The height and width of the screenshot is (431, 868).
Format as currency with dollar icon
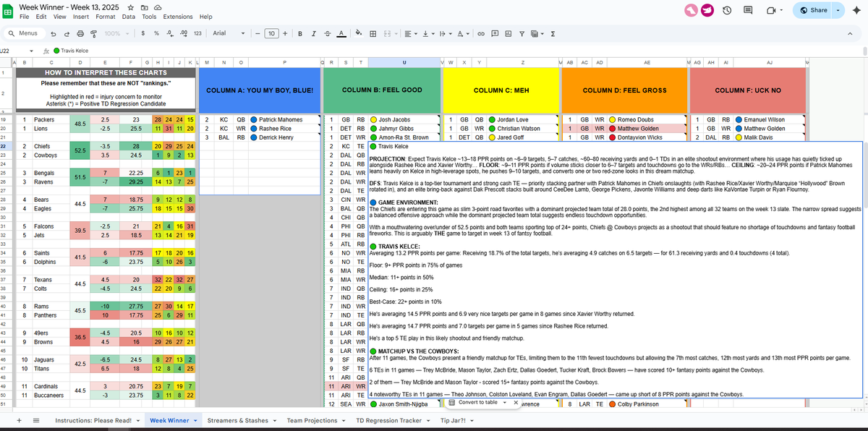pyautogui.click(x=145, y=33)
